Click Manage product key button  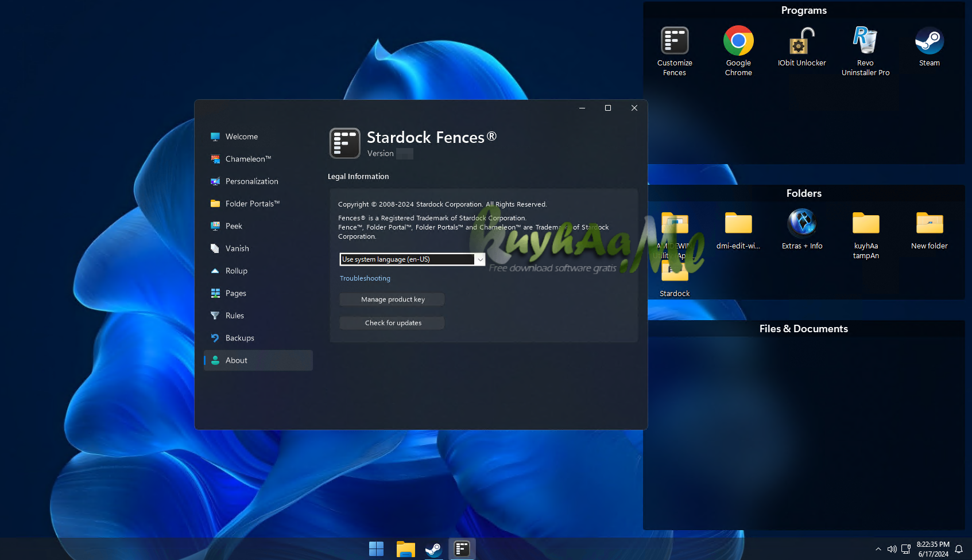tap(392, 300)
